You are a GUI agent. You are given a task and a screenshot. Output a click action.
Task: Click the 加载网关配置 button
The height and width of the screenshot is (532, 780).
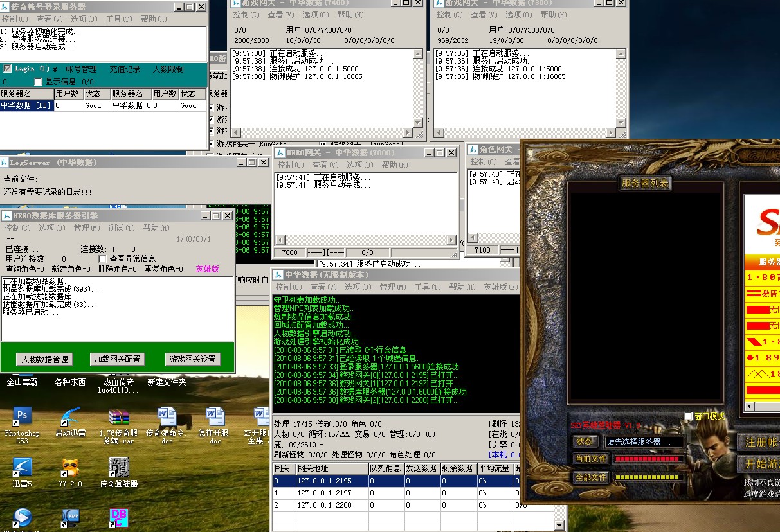point(116,359)
